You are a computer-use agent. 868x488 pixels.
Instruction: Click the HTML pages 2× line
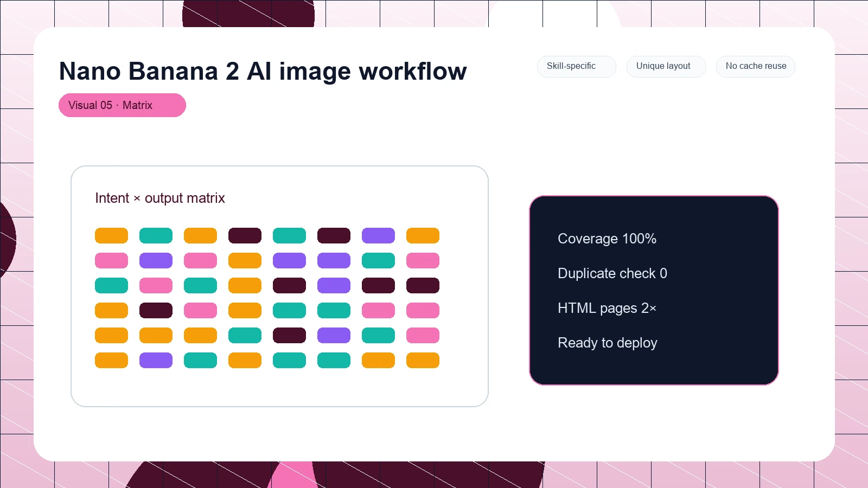tap(607, 308)
